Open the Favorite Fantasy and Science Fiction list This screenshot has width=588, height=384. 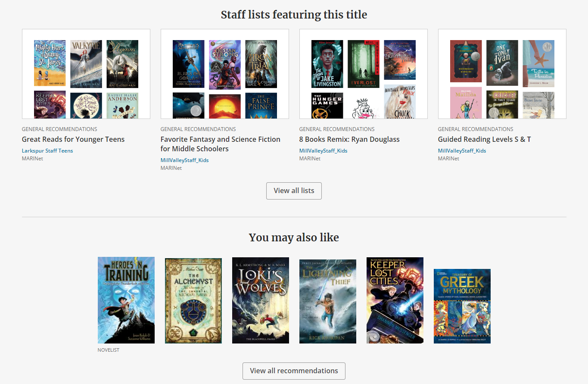click(220, 144)
